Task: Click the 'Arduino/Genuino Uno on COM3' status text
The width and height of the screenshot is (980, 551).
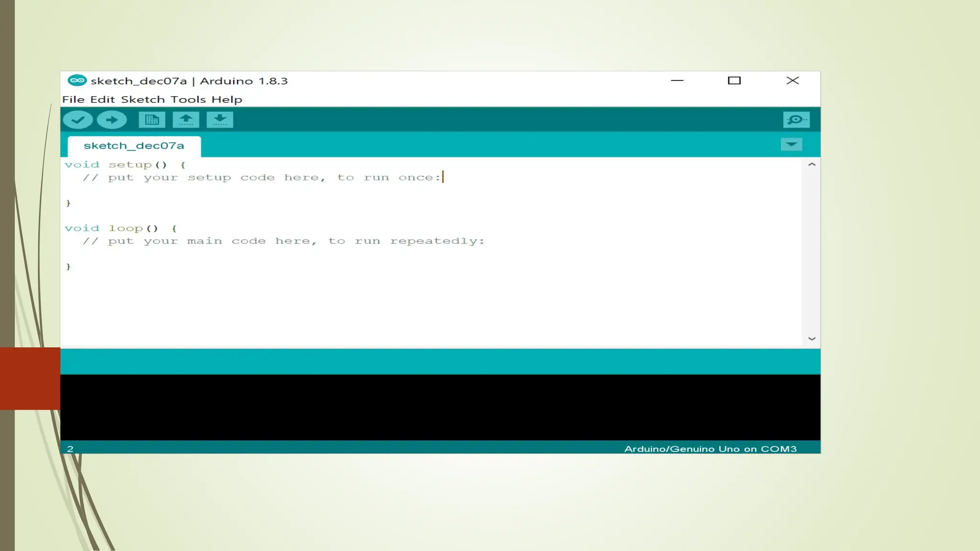Action: (x=711, y=449)
